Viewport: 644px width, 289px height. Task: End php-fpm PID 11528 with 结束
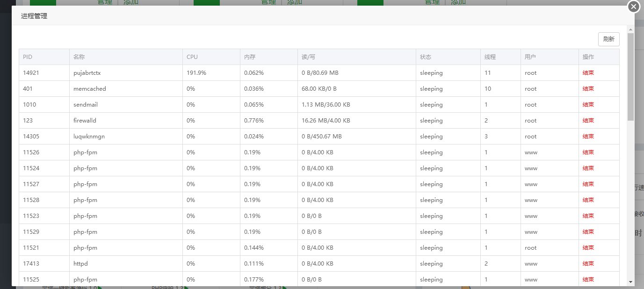[x=588, y=200]
